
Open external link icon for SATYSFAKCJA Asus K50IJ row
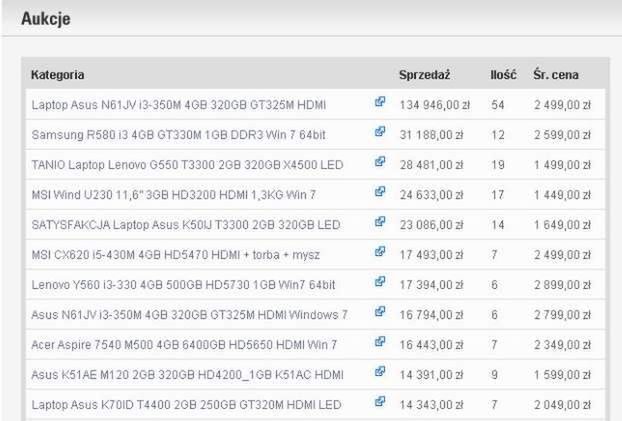380,221
